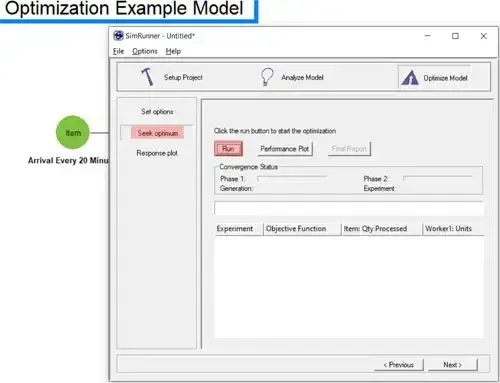The image size is (500, 383).
Task: Click the Worker1: Units column header
Action: [x=453, y=229]
